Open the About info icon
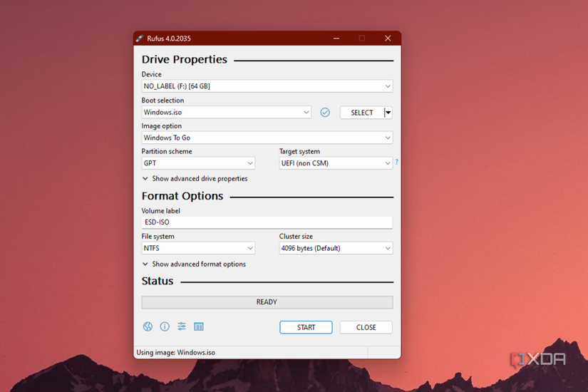Image resolution: width=588 pixels, height=392 pixels. tap(165, 326)
